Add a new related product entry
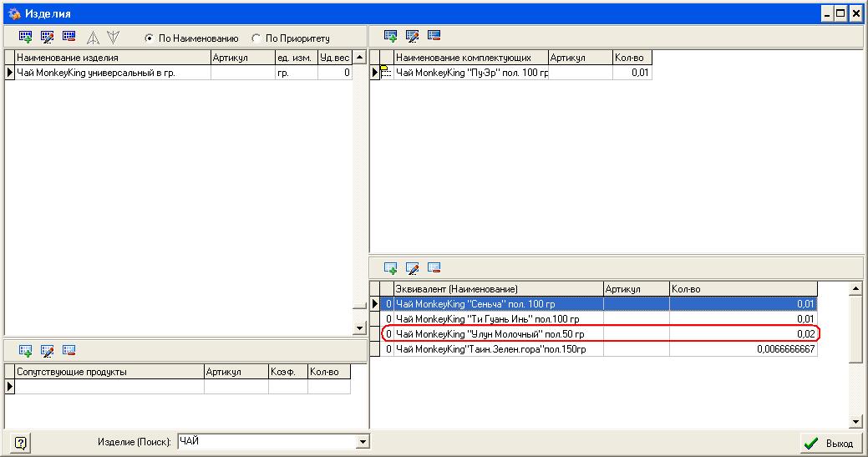Image resolution: width=868 pixels, height=457 pixels. pos(26,350)
